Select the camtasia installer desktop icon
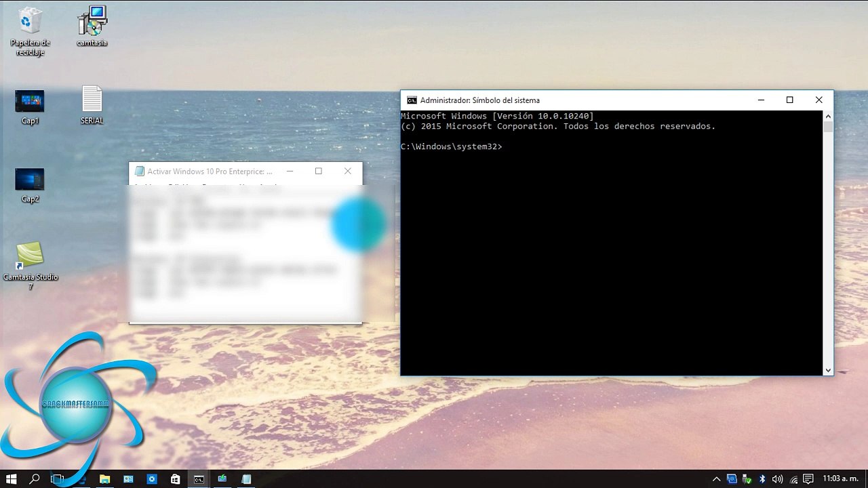868x488 pixels. 92,27
